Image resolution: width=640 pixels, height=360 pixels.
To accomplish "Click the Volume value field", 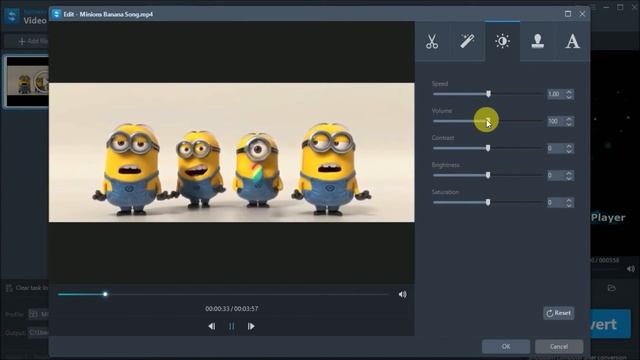I will [x=556, y=121].
